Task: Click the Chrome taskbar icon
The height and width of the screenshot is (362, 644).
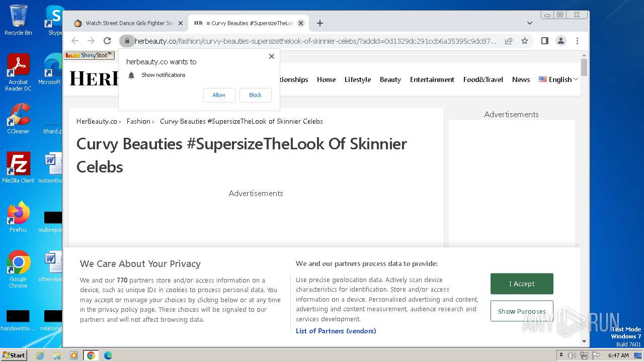Action: pyautogui.click(x=91, y=355)
